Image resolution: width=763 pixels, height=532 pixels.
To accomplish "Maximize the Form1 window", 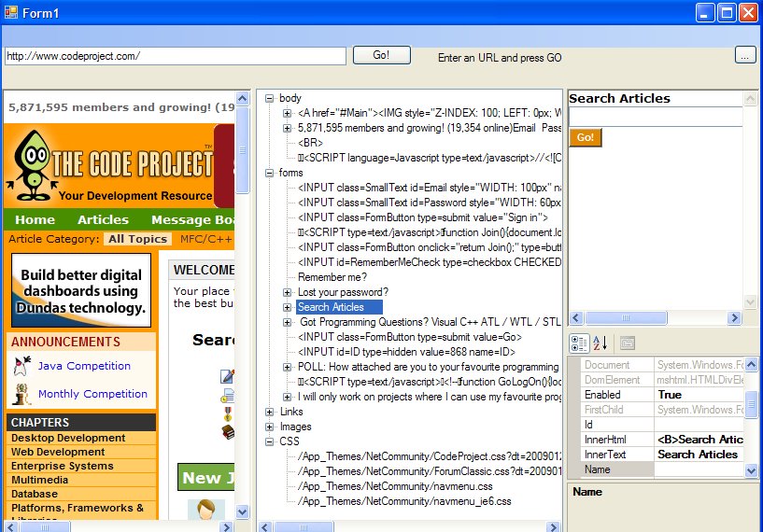I will coord(727,13).
